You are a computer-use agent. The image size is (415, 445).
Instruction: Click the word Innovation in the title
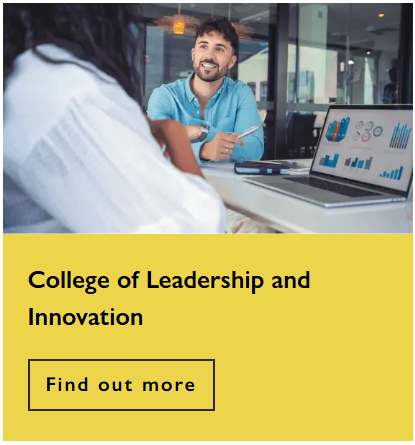tap(85, 317)
